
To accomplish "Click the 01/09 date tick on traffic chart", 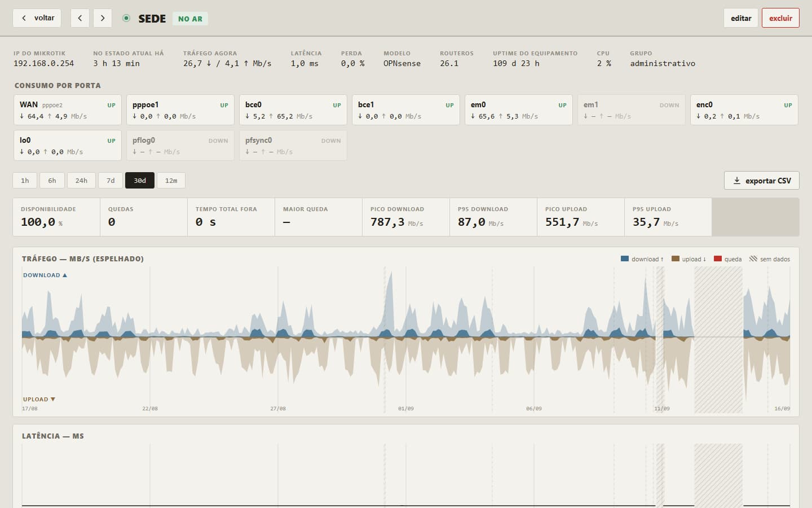I will tap(406, 408).
